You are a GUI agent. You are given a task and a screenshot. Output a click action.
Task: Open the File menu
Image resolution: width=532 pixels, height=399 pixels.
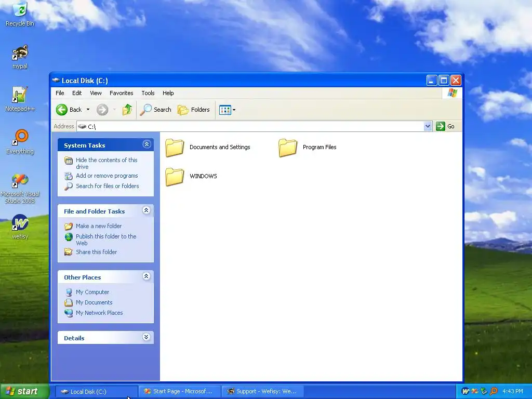[x=60, y=93]
